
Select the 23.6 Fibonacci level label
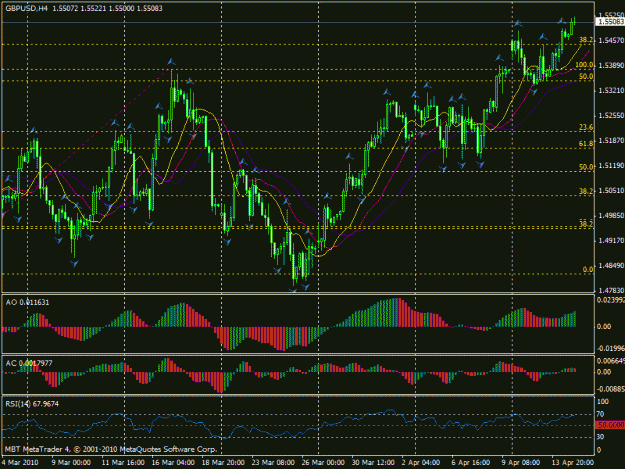click(x=586, y=127)
